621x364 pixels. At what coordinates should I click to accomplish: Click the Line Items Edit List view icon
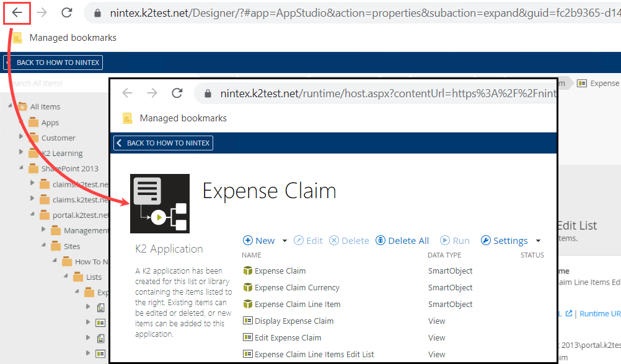[x=247, y=353]
